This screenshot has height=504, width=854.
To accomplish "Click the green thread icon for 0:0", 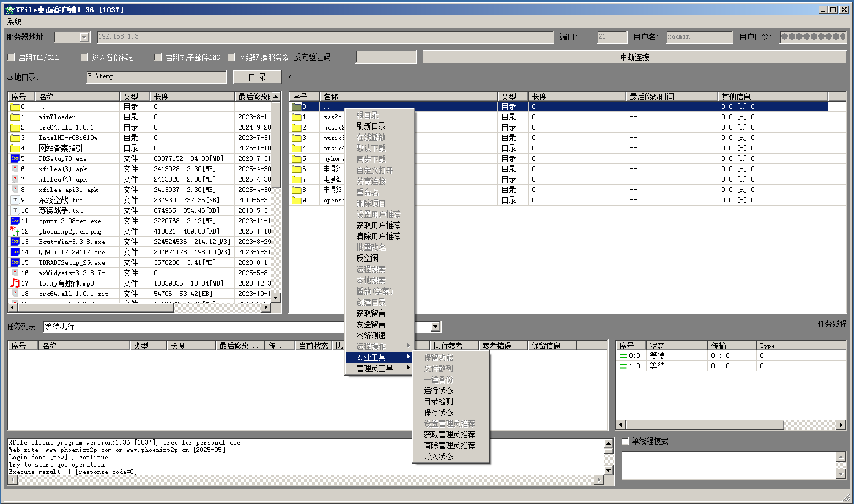I will pos(623,355).
